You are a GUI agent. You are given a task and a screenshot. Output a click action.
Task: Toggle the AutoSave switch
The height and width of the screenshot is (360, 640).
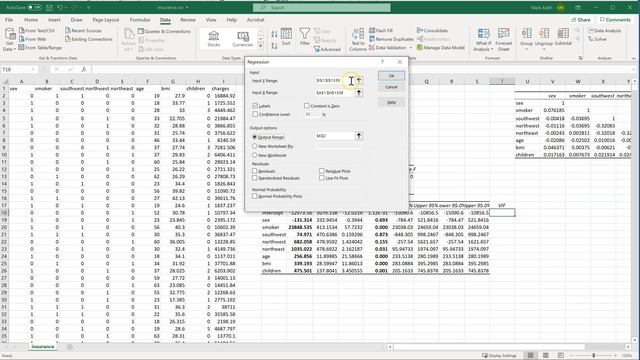(x=34, y=7)
